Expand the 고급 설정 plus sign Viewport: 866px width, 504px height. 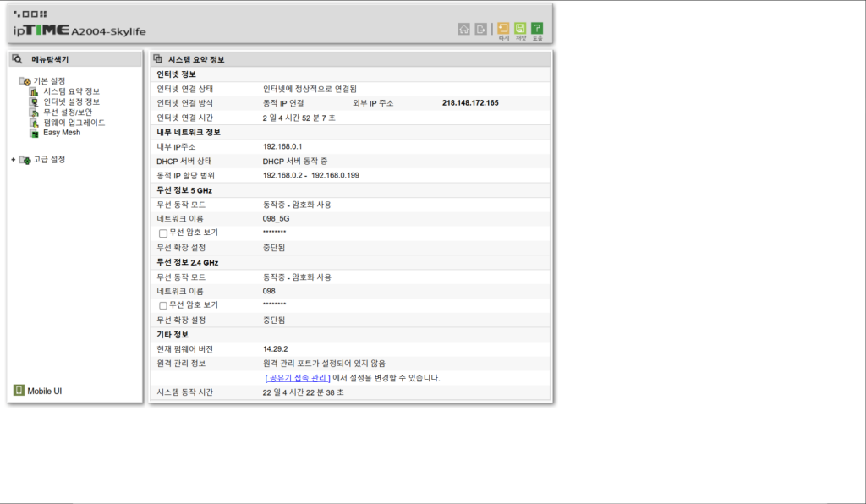coord(13,160)
